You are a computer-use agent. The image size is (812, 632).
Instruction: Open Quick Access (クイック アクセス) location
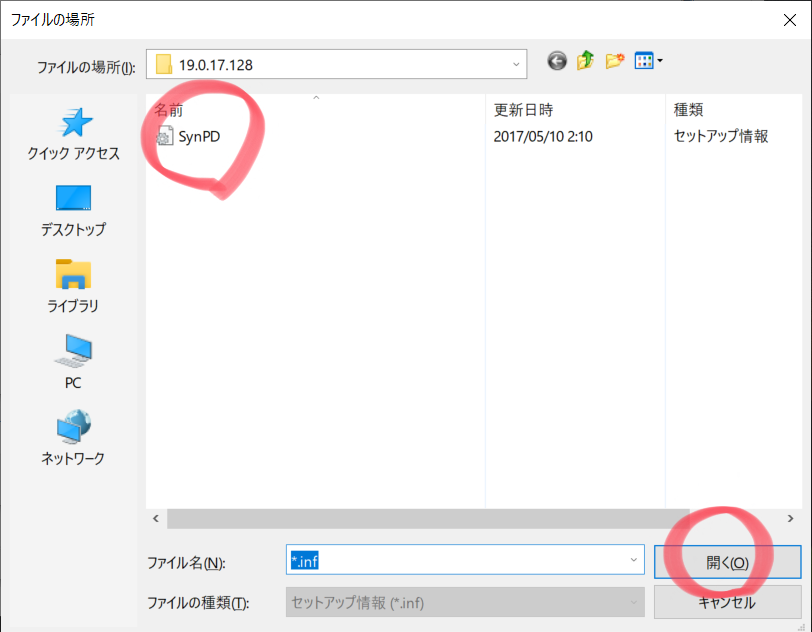(x=74, y=134)
